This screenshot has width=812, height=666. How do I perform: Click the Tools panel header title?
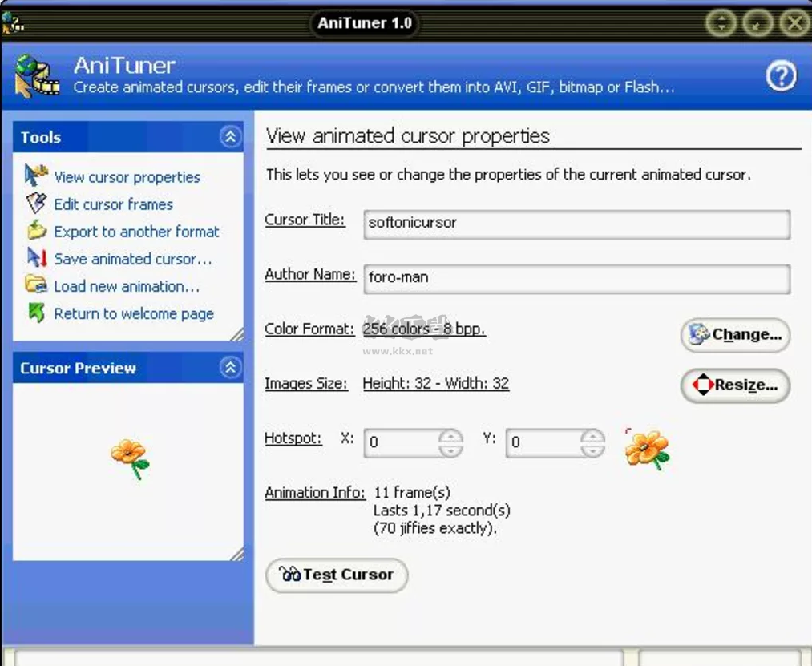pos(41,137)
